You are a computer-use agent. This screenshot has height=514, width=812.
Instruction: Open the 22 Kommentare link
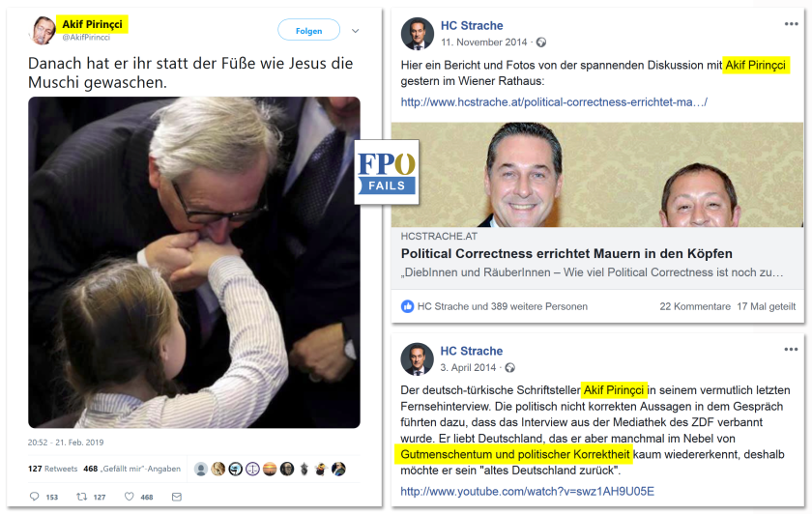695,306
